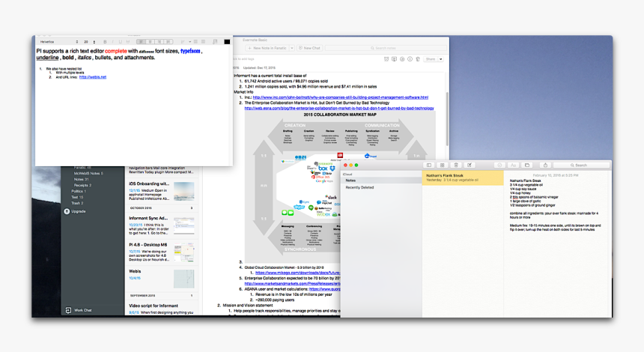Select Test 15 notebook in Evernote sidebar
Screen dimensions: 644x352
[77, 197]
